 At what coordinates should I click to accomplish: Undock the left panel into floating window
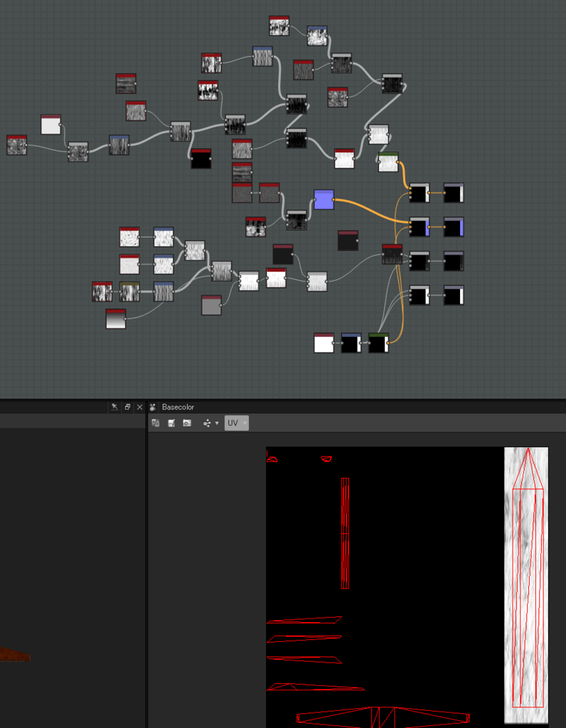(x=127, y=407)
